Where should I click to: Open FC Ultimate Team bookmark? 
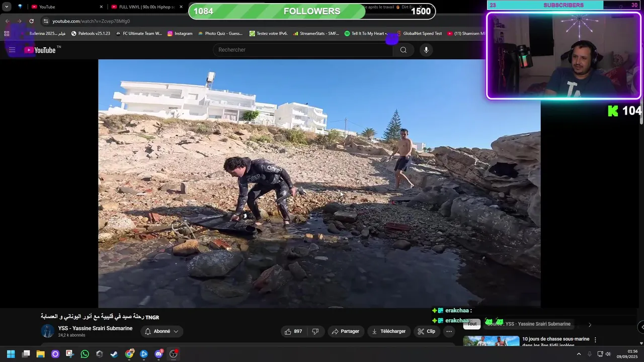click(x=139, y=34)
